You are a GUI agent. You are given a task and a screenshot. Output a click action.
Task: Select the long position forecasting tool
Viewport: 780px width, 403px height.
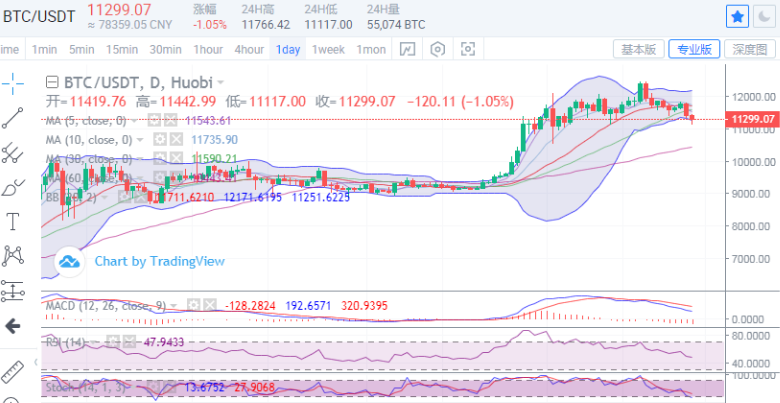(x=12, y=291)
